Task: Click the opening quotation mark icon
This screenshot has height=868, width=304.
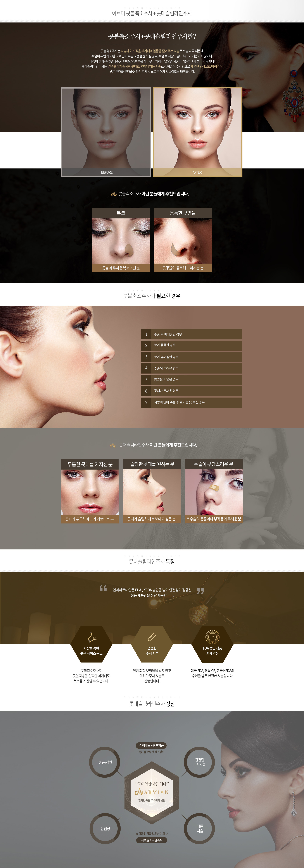Action: 103,588
